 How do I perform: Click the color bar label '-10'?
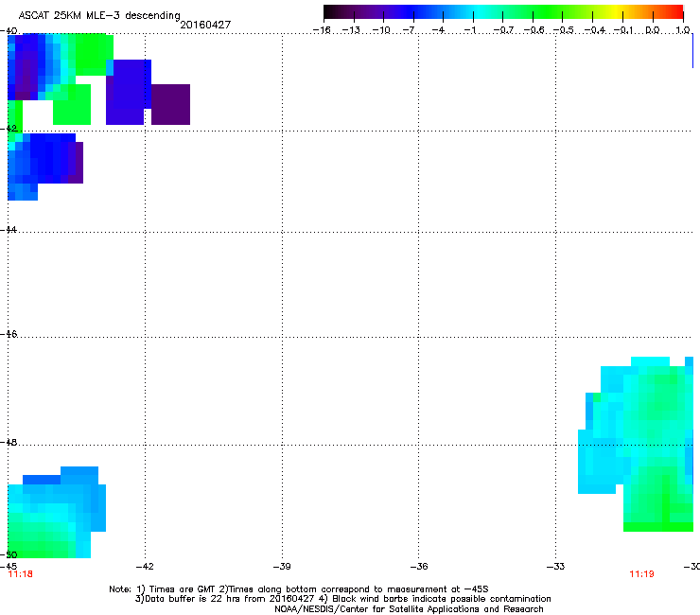click(x=381, y=30)
